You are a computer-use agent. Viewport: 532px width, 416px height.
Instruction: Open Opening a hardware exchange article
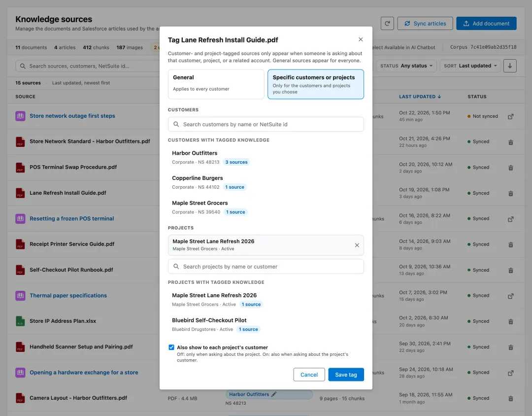point(84,372)
